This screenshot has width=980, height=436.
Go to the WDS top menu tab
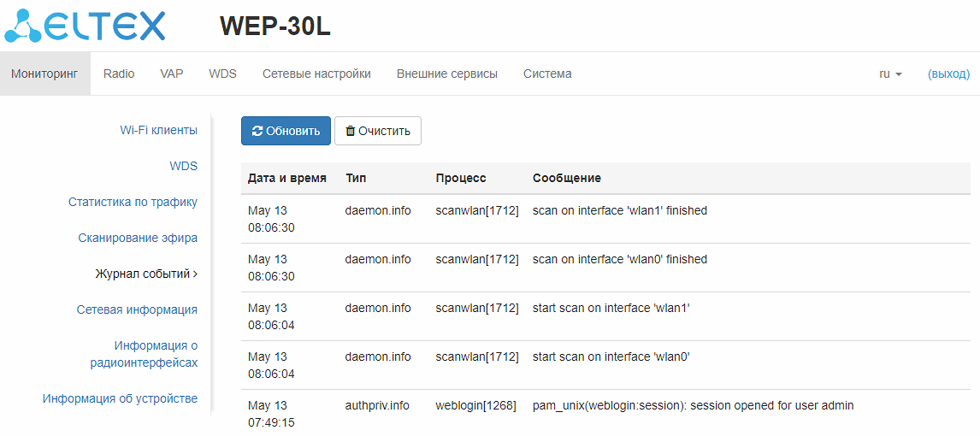[x=222, y=74]
